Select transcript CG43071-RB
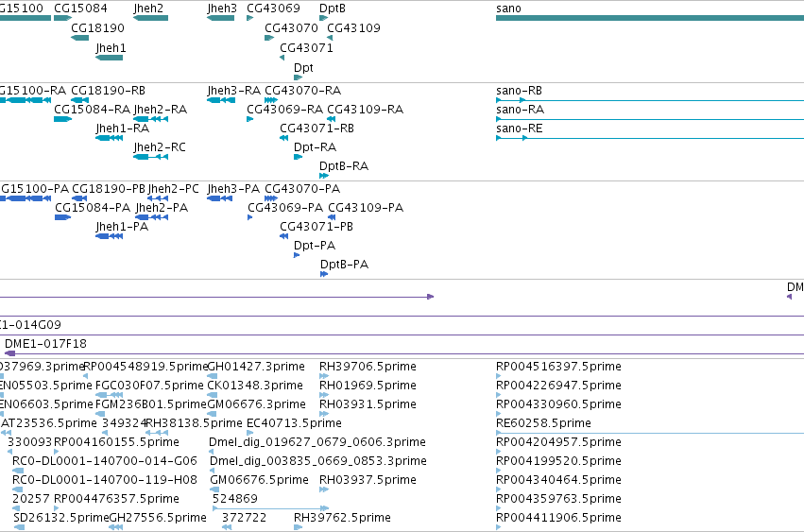804x532 pixels. tap(316, 129)
